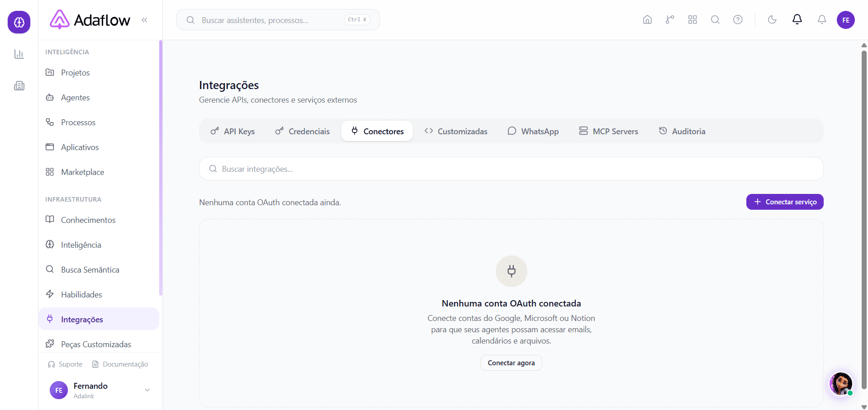Open the assistant avatar chat bubble
868x410 pixels.
pos(841,384)
